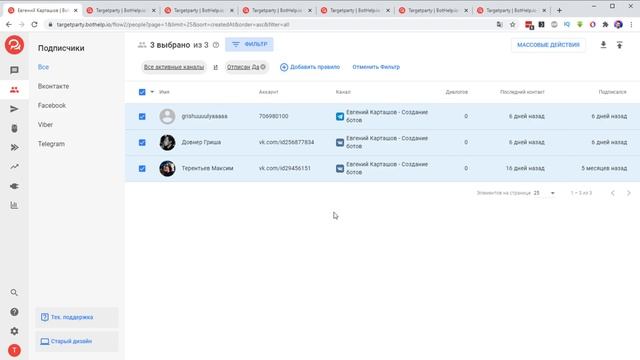This screenshot has width=640, height=360.
Task: Click 'Отменить Фильтр' link
Action: click(376, 67)
